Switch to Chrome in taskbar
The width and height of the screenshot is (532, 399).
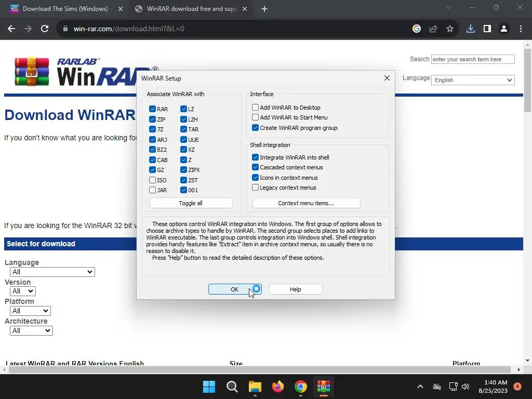click(301, 387)
